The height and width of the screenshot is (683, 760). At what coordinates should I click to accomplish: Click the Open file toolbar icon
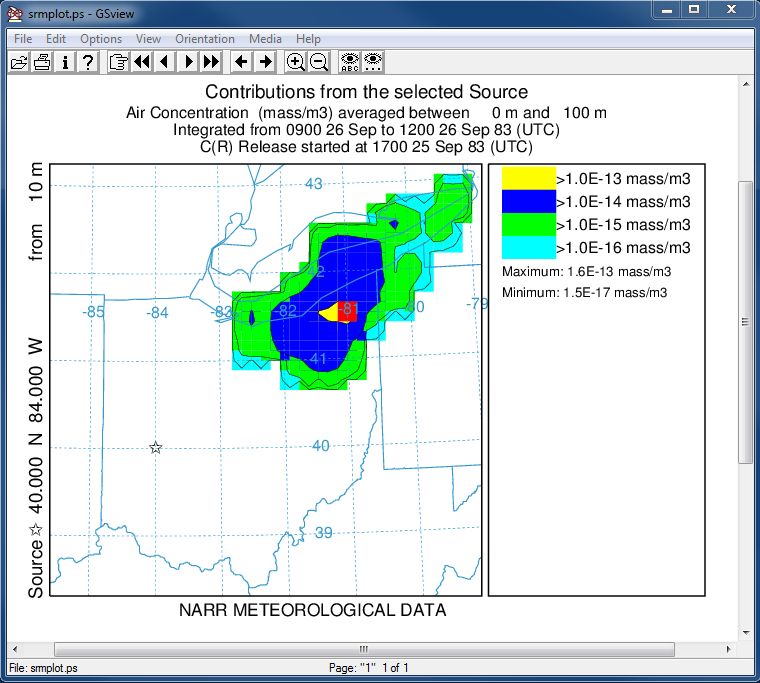[x=19, y=62]
